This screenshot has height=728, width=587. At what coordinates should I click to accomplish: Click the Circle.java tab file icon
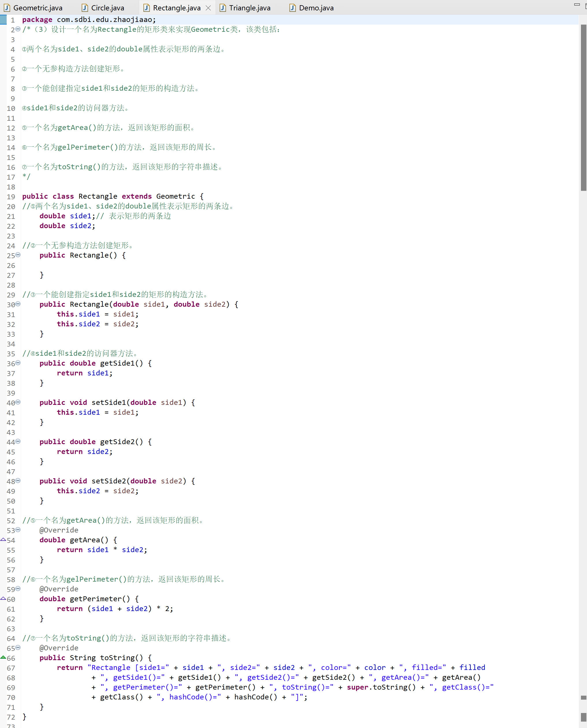(85, 8)
